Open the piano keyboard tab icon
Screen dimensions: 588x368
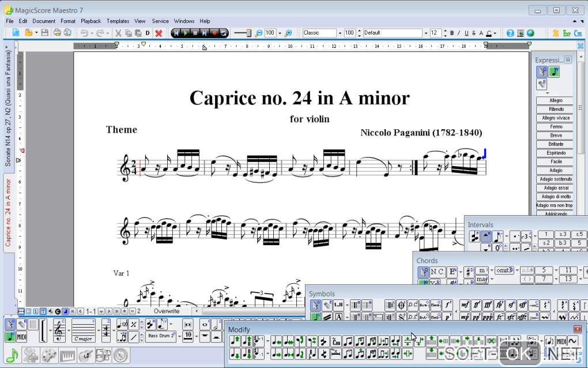coord(67,355)
